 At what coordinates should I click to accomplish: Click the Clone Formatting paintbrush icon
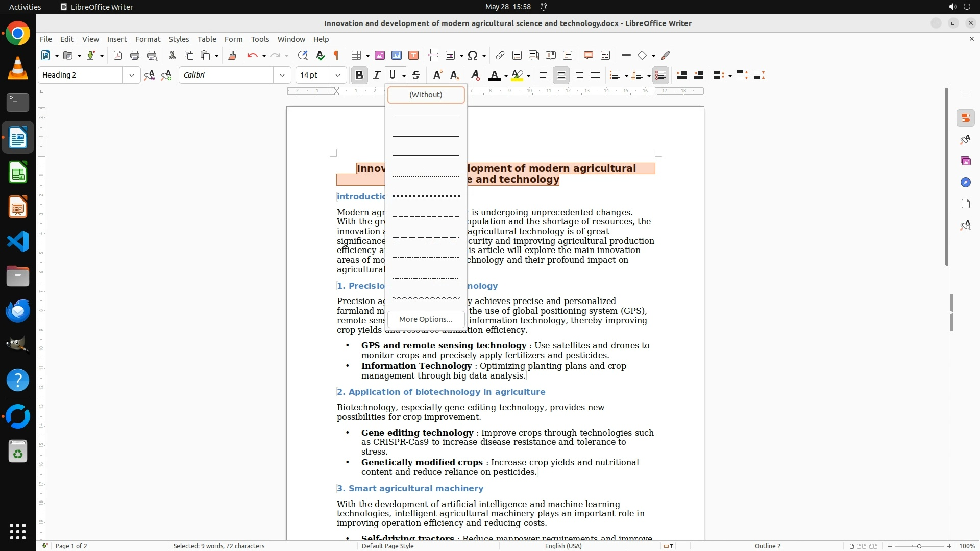click(x=232, y=55)
